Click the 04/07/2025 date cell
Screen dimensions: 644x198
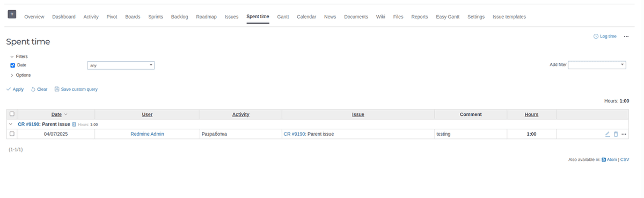56,134
